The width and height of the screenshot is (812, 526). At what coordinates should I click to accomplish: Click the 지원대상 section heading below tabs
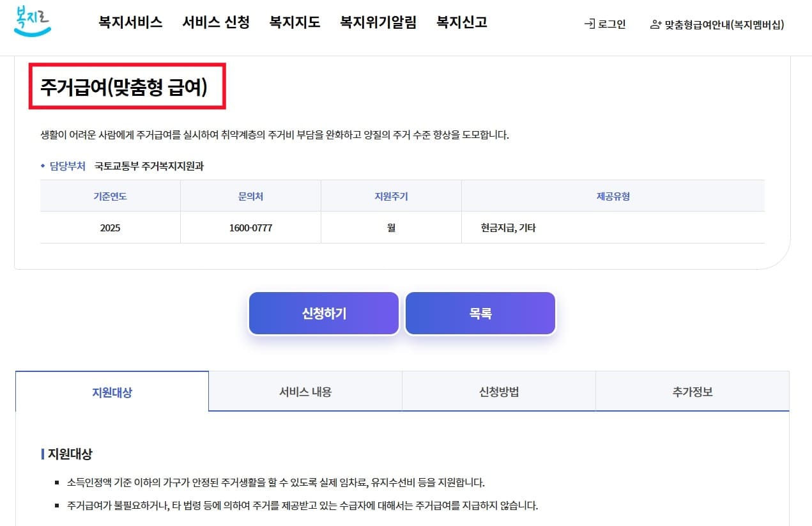[x=70, y=454]
